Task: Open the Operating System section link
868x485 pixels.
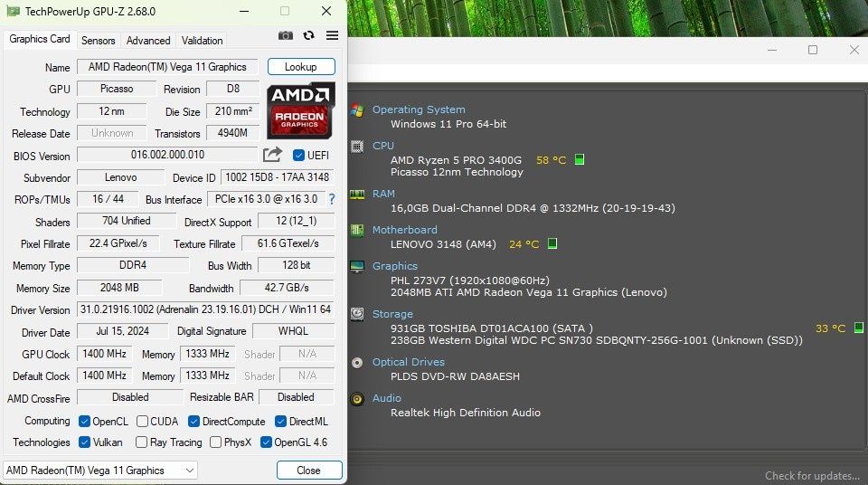Action: 419,109
